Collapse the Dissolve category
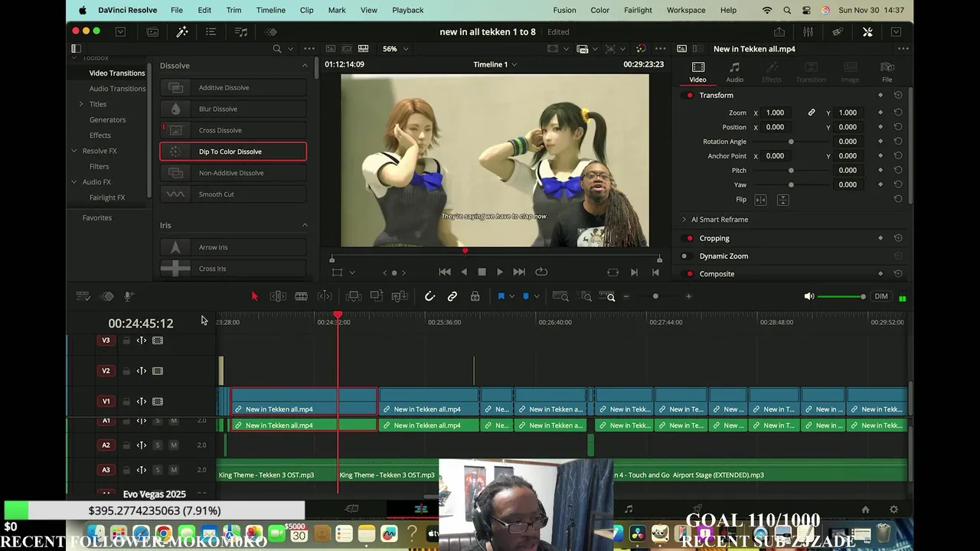Screen dimensions: 980x551 point(305,66)
